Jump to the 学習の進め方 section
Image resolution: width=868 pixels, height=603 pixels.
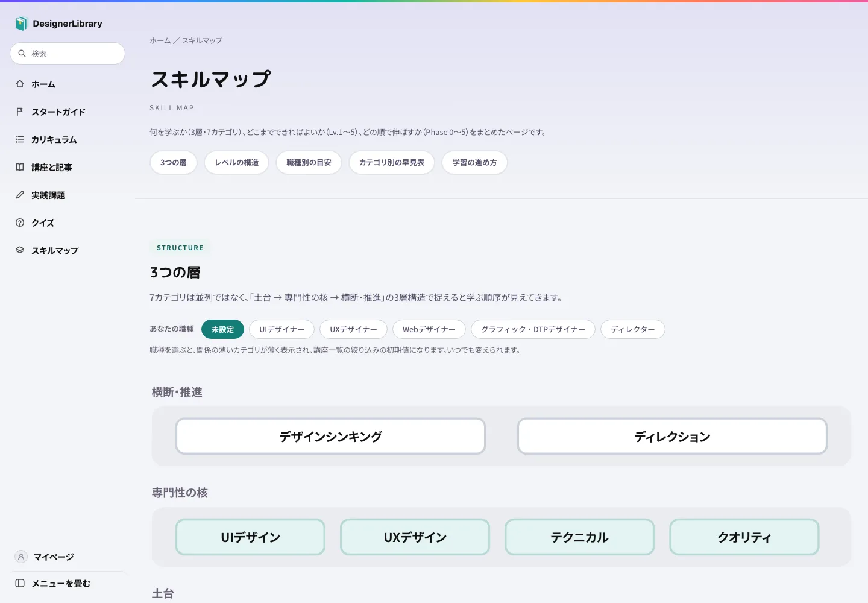(474, 162)
